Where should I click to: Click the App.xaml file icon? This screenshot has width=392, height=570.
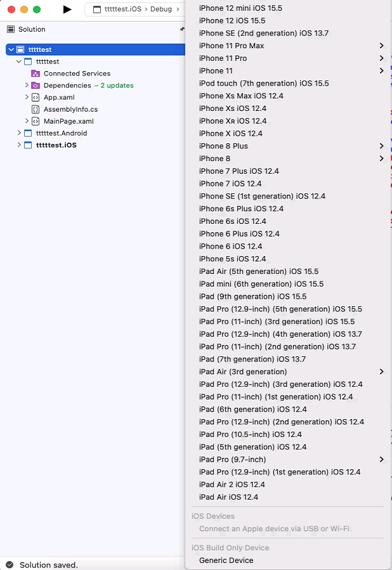point(36,98)
